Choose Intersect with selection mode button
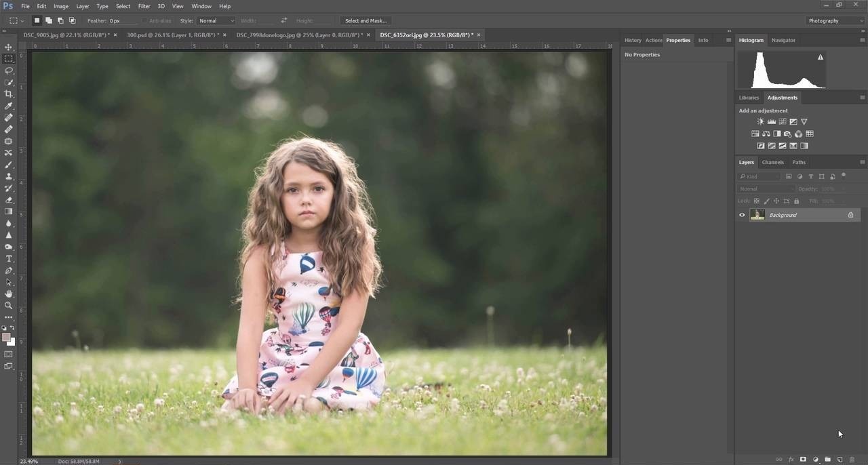 (72, 21)
